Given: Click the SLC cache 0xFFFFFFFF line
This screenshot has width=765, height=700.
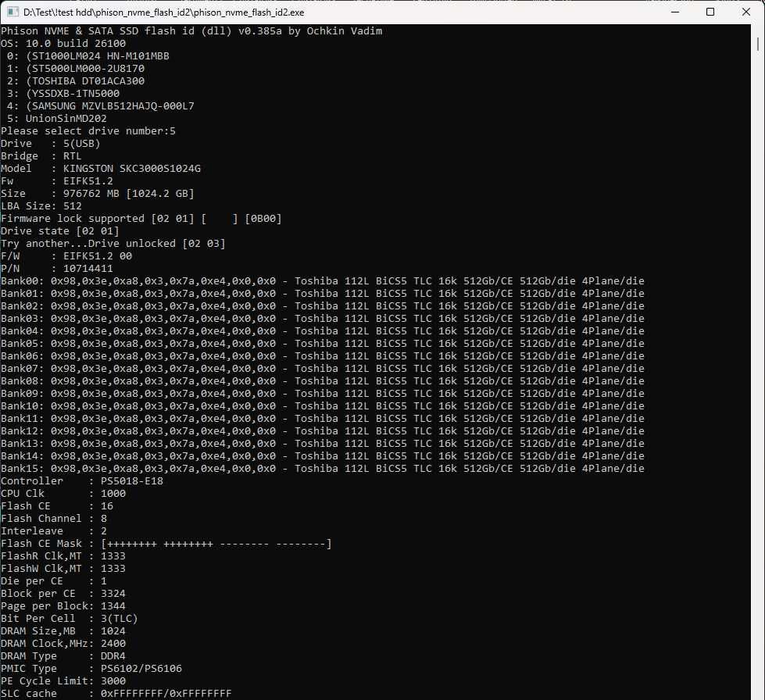Looking at the screenshot, I should [x=116, y=693].
